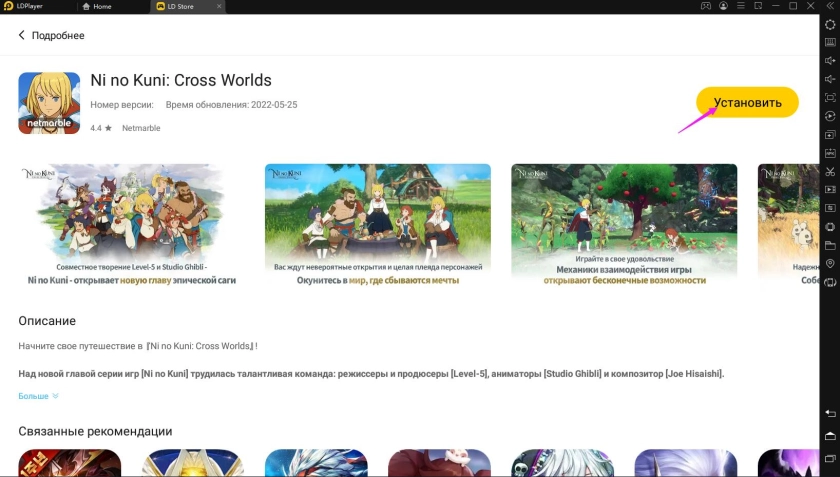This screenshot has width=840, height=477.
Task: Click the Описание section heading
Action: [x=47, y=321]
